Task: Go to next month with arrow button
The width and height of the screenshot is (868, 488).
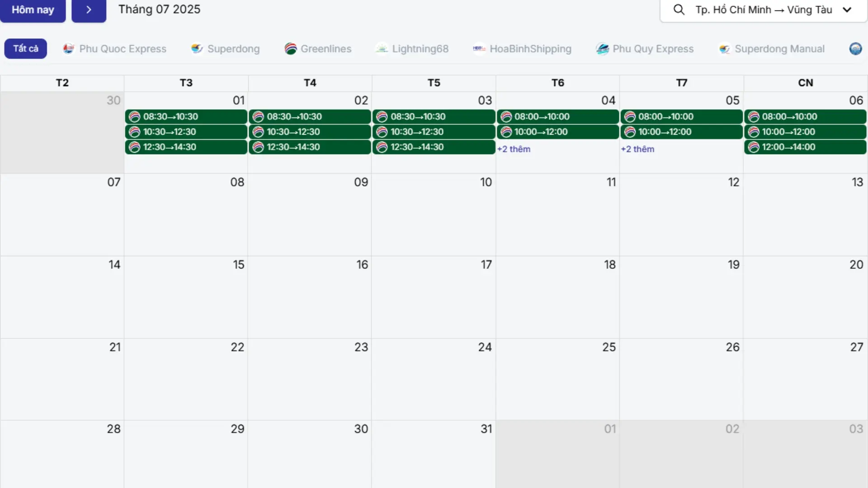Action: [x=89, y=10]
